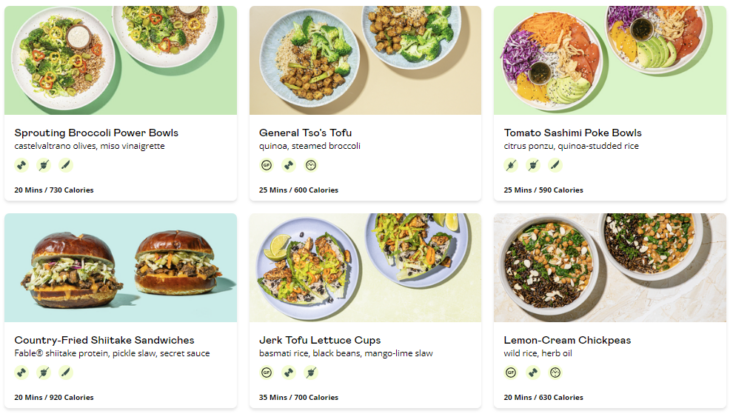Click the feather-shaped icon under Sprouting Broccoli Power Bowls
The width and height of the screenshot is (733, 414).
(66, 166)
